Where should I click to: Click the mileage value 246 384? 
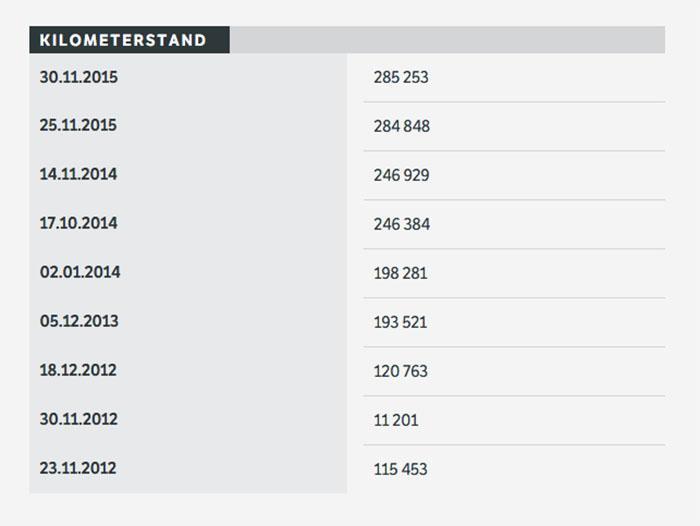coord(402,224)
